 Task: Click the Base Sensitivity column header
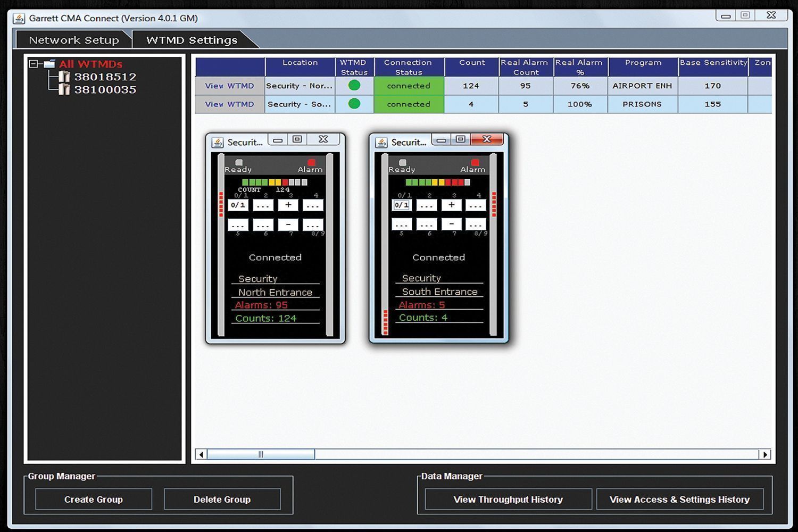pos(713,67)
